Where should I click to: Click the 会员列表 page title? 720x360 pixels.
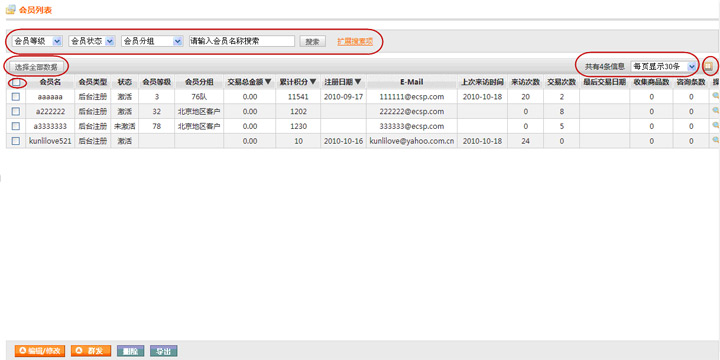pos(35,10)
